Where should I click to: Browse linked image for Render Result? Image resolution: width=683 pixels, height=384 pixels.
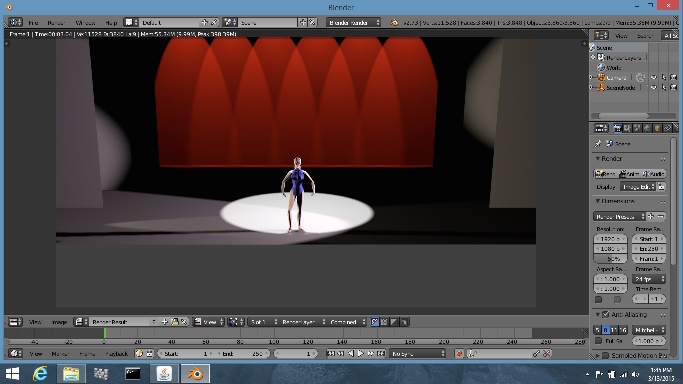pyautogui.click(x=81, y=322)
